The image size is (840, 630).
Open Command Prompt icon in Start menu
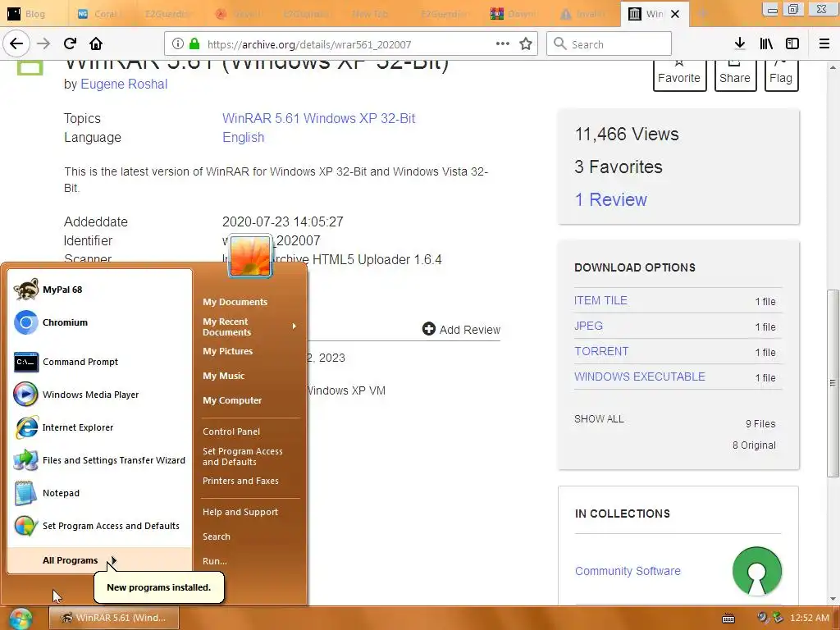click(x=25, y=362)
